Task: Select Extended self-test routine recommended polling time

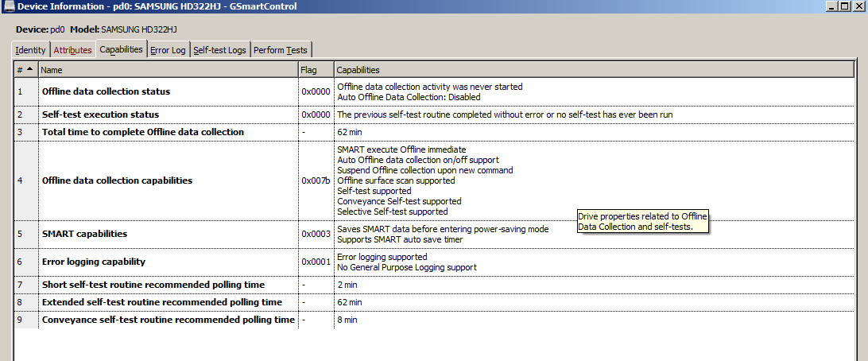Action: coord(434,302)
